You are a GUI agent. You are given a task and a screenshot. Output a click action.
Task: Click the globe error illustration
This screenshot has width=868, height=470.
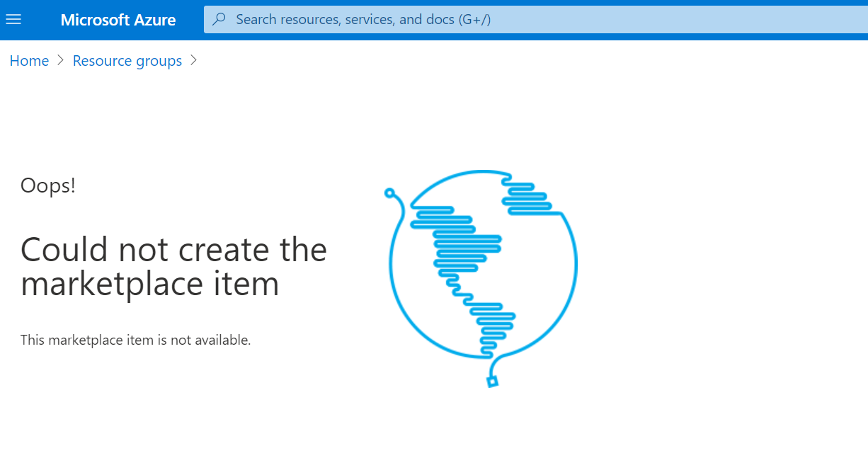tap(481, 278)
